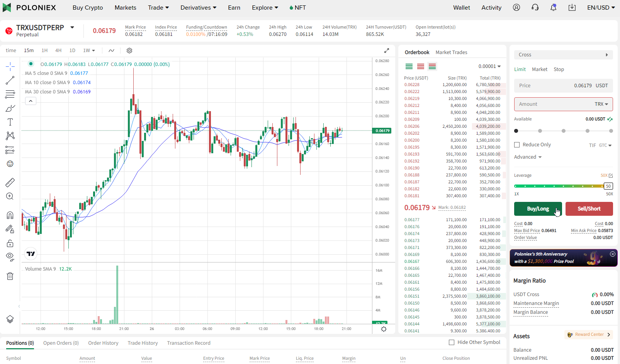This screenshot has height=364, width=620.
Task: Open the user account icon
Action: (x=516, y=7)
